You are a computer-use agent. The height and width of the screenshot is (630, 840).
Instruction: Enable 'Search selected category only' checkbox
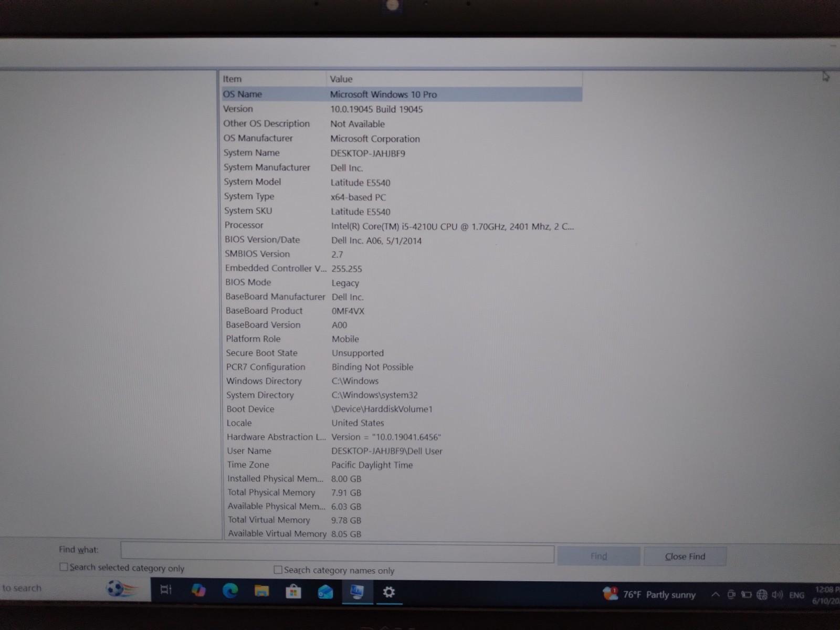click(64, 567)
